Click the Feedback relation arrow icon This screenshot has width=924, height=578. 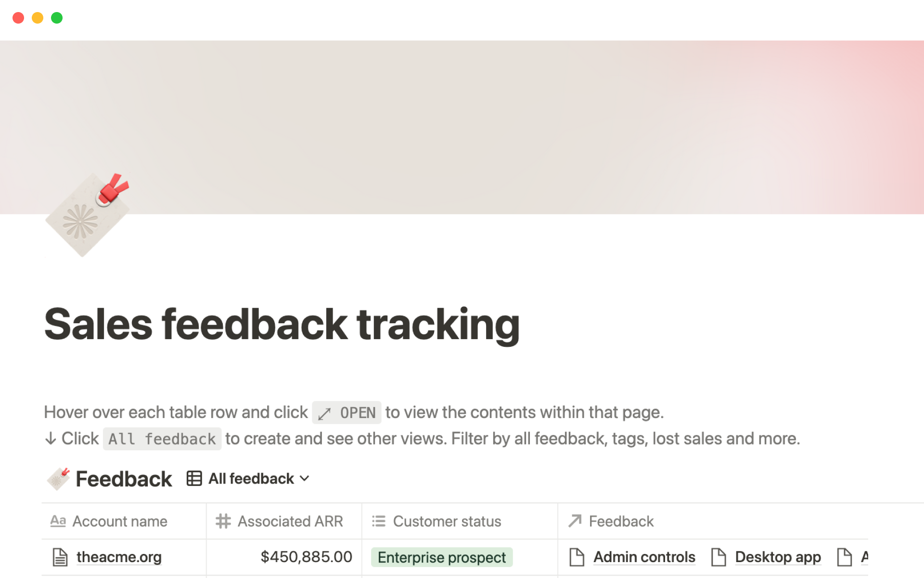click(x=575, y=521)
